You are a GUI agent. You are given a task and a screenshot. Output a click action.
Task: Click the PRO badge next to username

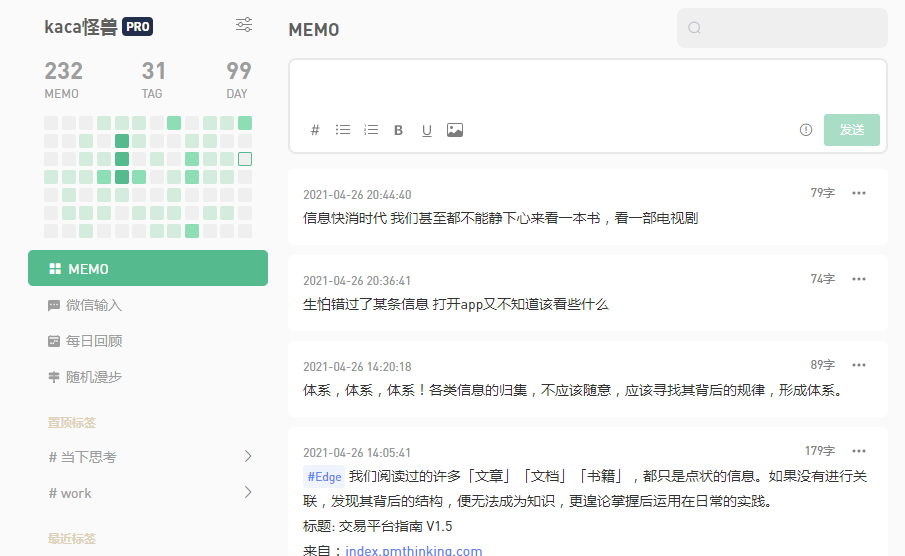point(137,27)
